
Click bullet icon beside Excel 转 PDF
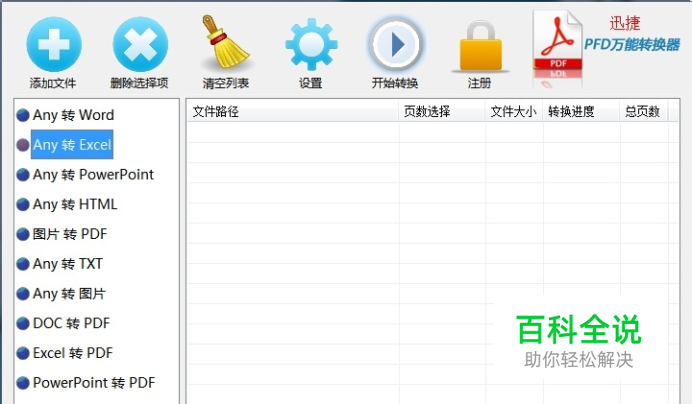point(23,353)
